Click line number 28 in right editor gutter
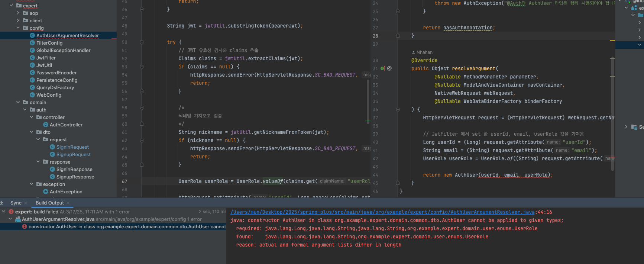 [x=375, y=36]
